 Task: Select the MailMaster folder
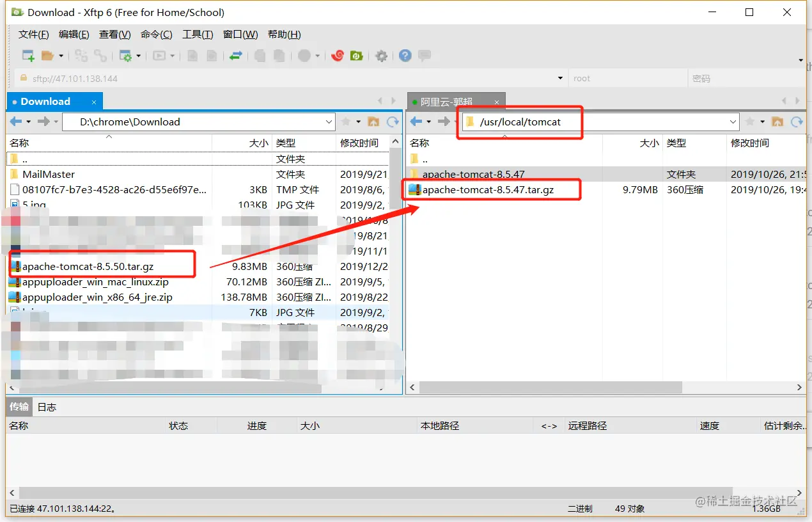[49, 174]
